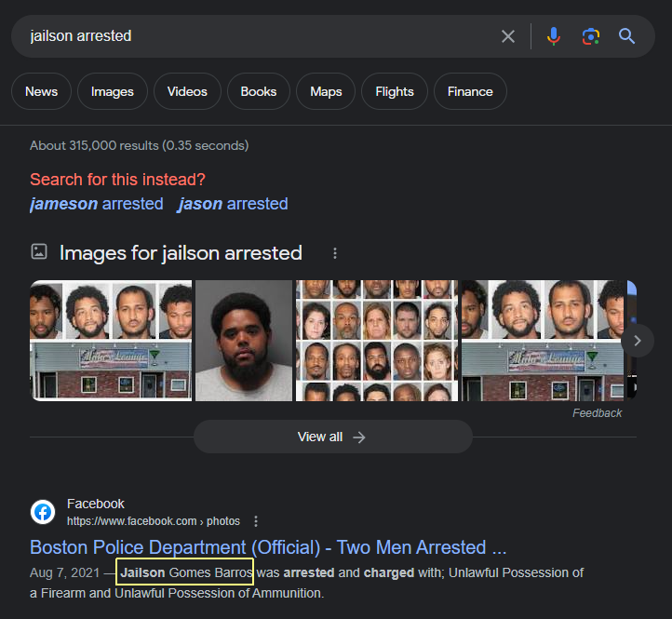
Task: Switch to the Books filter tab
Action: 259,91
